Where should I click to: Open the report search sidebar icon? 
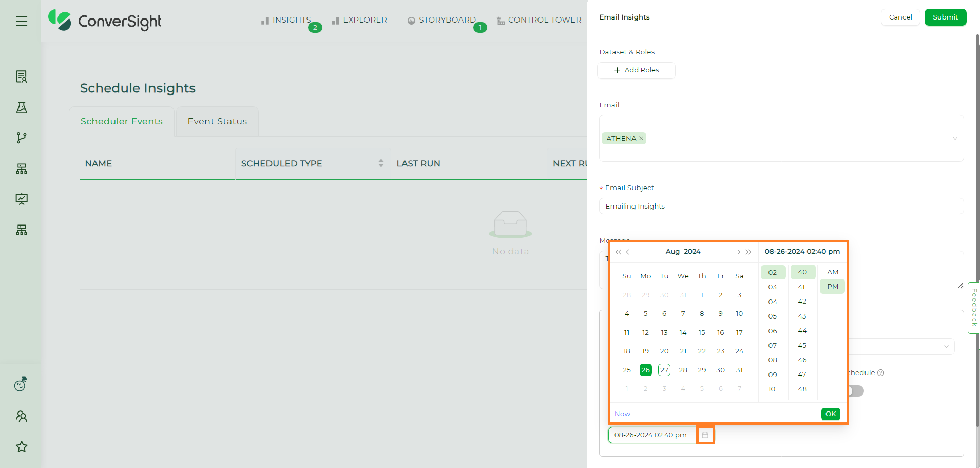(22, 77)
